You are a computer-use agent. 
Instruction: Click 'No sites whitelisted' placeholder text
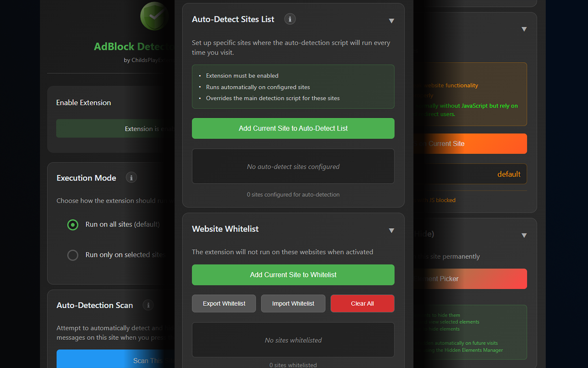pyautogui.click(x=293, y=340)
